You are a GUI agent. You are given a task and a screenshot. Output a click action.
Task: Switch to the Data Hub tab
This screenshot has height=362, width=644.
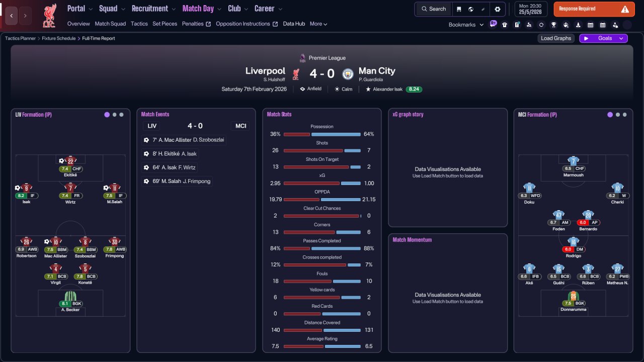[x=294, y=24]
